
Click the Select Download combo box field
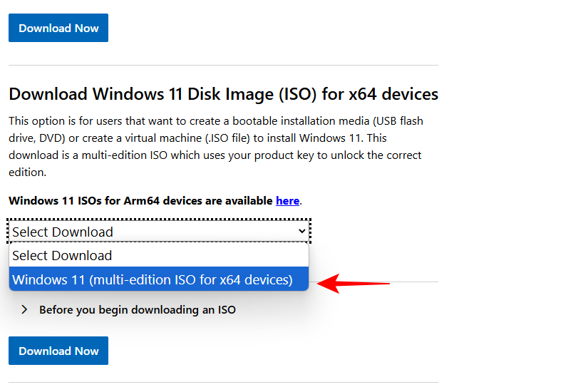pyautogui.click(x=143, y=232)
